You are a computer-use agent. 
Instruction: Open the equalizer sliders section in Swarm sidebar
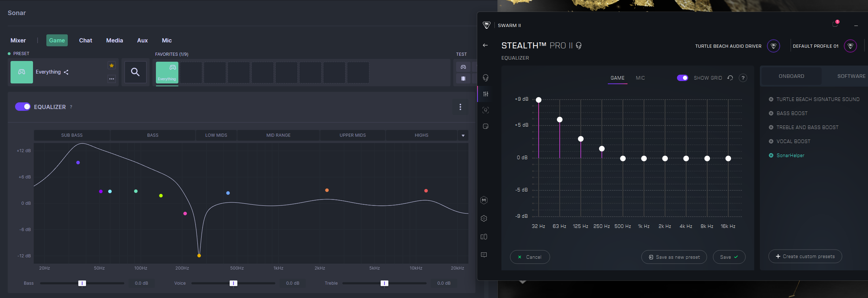486,94
